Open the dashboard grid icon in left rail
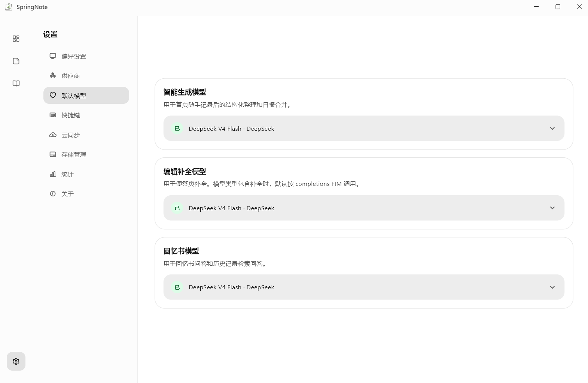588x383 pixels. click(x=16, y=39)
